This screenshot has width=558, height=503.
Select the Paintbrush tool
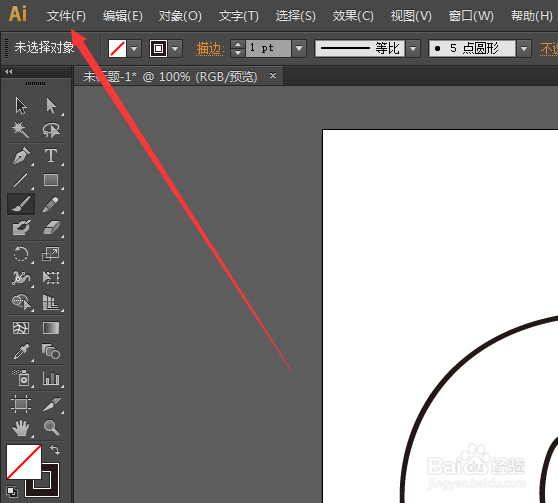pyautogui.click(x=21, y=204)
